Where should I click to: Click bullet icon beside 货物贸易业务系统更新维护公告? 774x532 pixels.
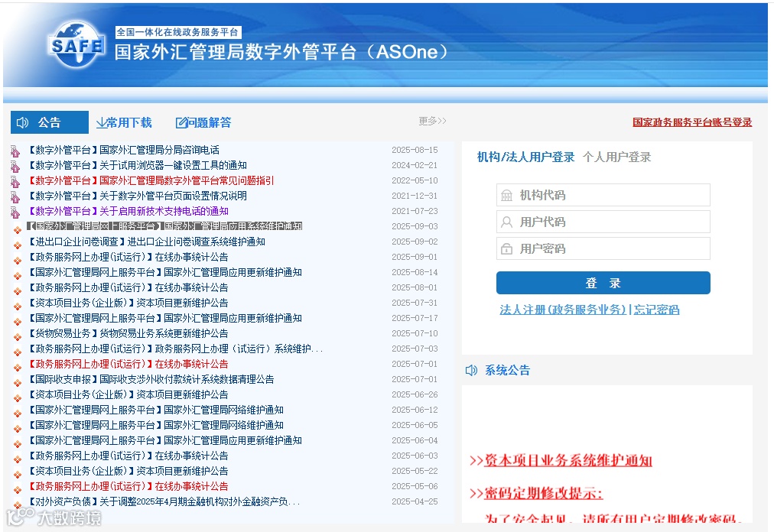pyautogui.click(x=18, y=336)
